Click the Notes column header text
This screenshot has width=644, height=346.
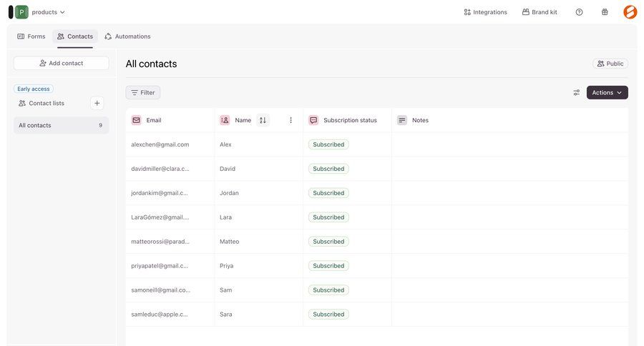[420, 120]
